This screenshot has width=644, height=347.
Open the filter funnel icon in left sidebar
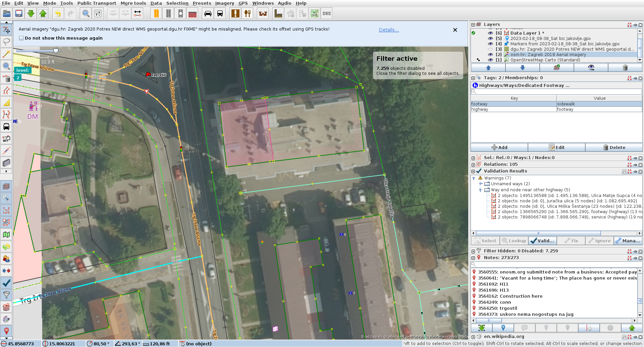(6, 295)
